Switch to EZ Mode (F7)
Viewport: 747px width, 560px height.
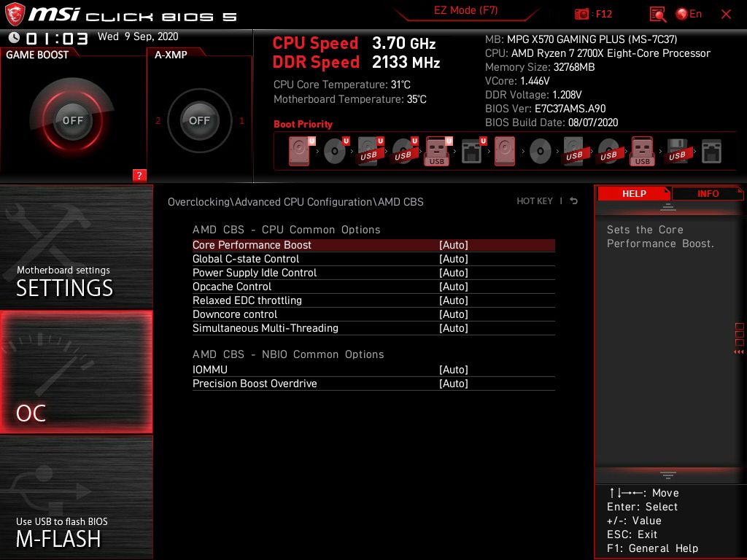(466, 10)
